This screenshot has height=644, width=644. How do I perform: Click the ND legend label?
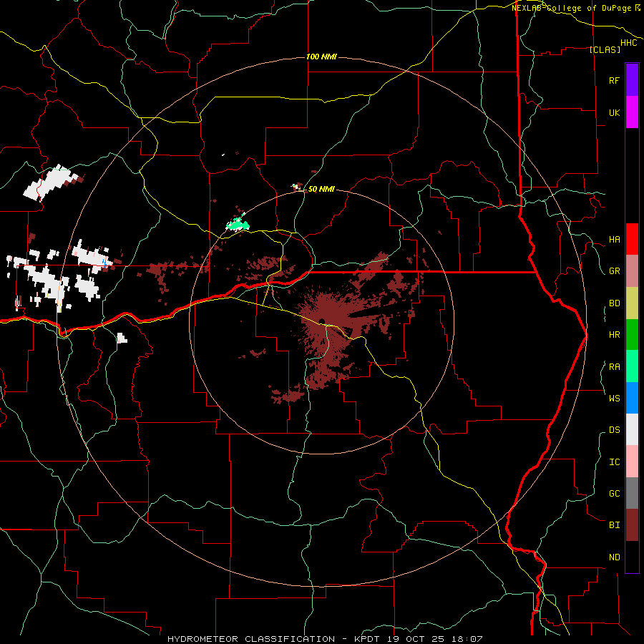coord(614,557)
